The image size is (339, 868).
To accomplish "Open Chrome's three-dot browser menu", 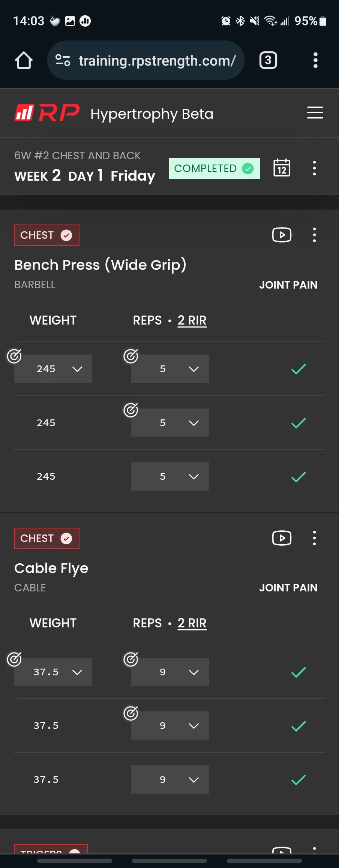I will coord(315,60).
